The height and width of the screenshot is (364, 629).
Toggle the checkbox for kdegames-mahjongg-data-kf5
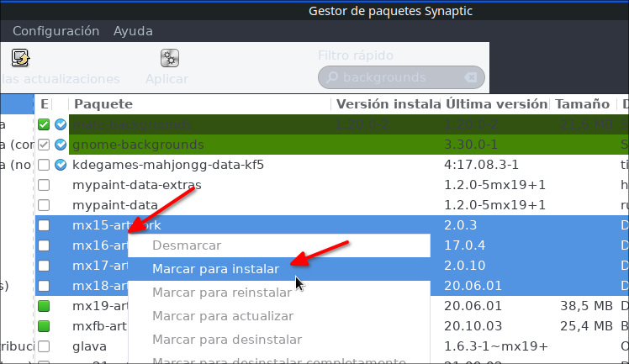pos(44,165)
